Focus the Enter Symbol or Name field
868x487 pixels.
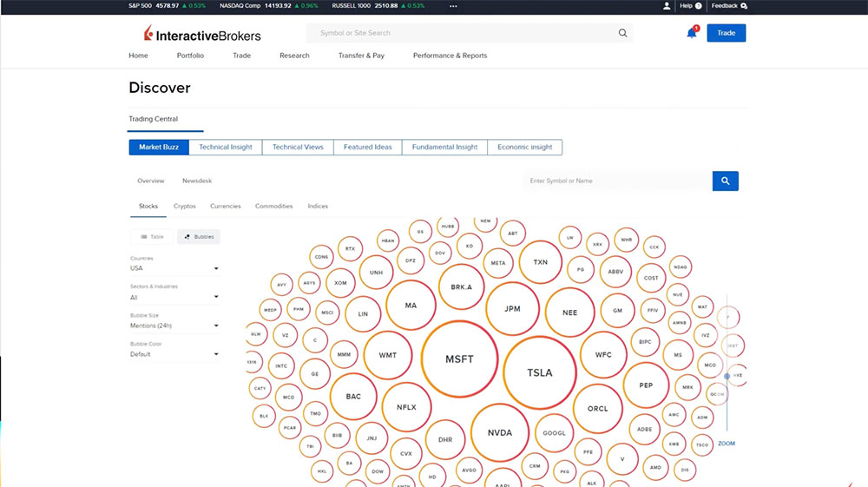(617, 181)
